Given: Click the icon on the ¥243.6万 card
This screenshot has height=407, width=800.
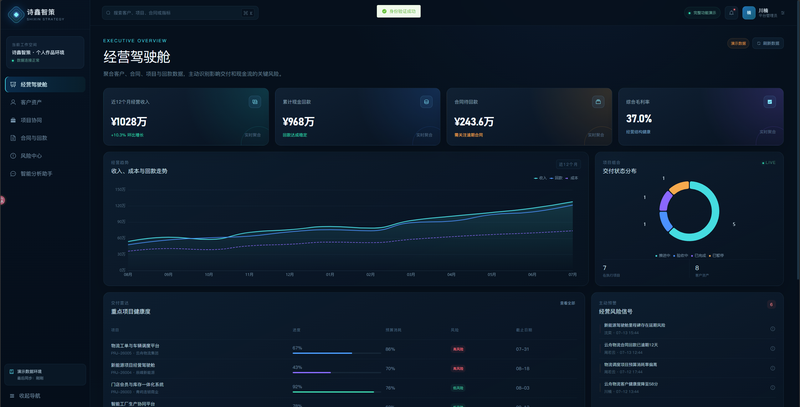Looking at the screenshot, I should pyautogui.click(x=598, y=102).
